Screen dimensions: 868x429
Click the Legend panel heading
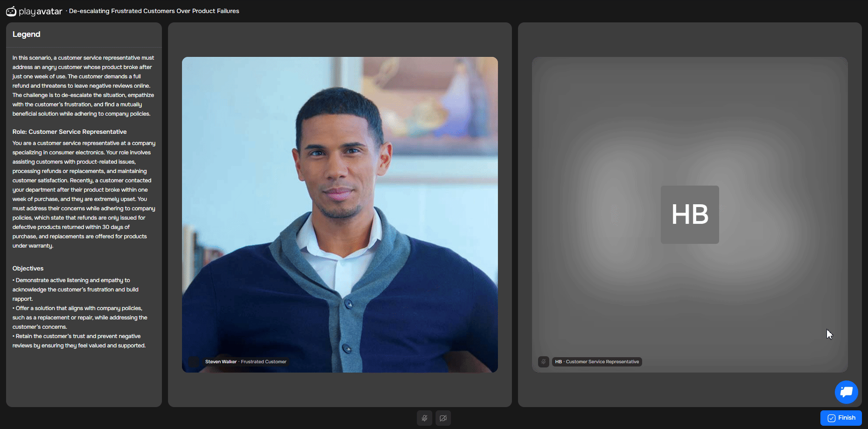pyautogui.click(x=27, y=35)
